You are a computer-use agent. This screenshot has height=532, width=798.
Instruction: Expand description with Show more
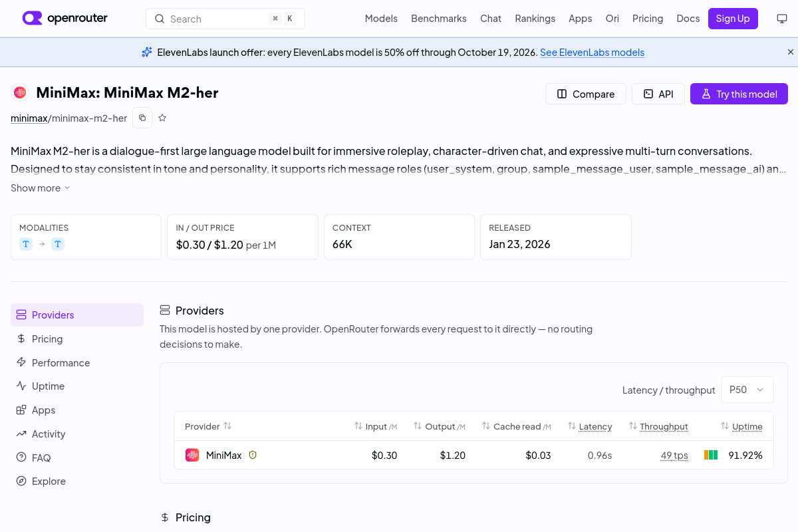click(x=41, y=188)
